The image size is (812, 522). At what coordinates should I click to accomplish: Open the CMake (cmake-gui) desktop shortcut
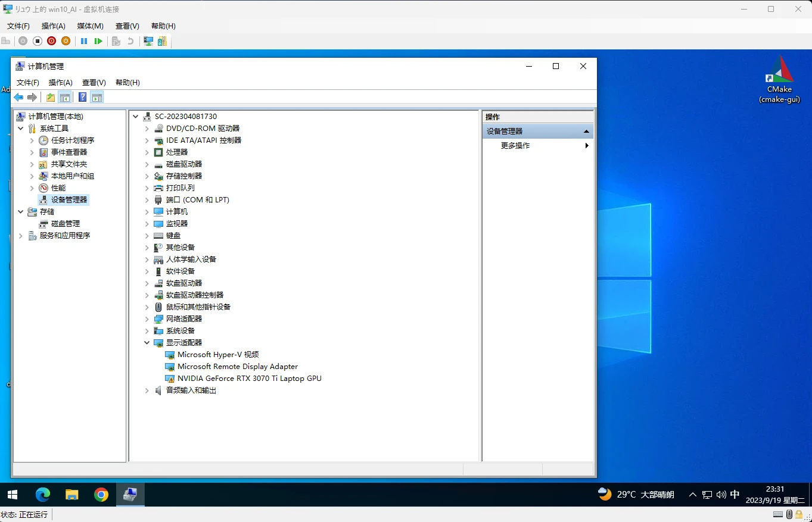pyautogui.click(x=779, y=80)
